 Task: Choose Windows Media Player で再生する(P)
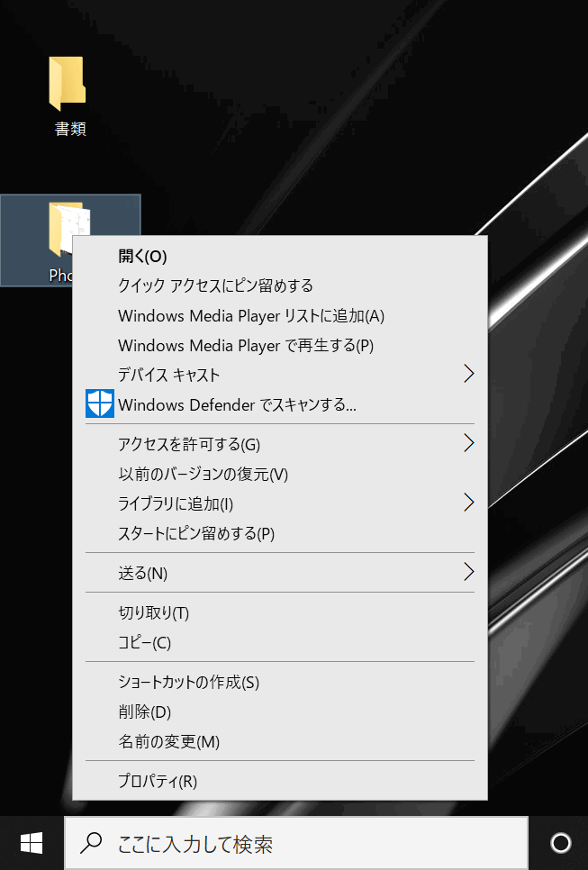[x=280, y=346]
